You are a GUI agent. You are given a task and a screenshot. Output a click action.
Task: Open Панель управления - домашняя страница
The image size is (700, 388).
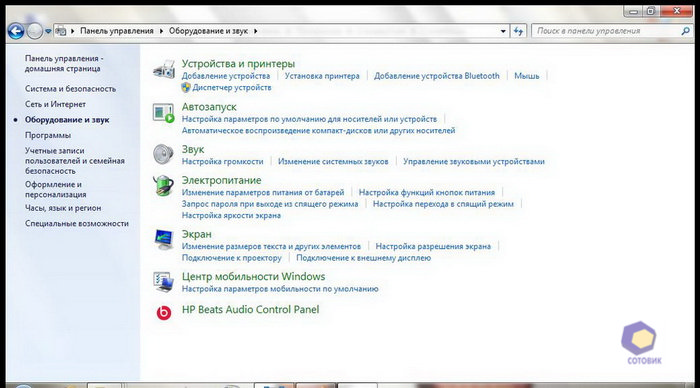pyautogui.click(x=64, y=63)
